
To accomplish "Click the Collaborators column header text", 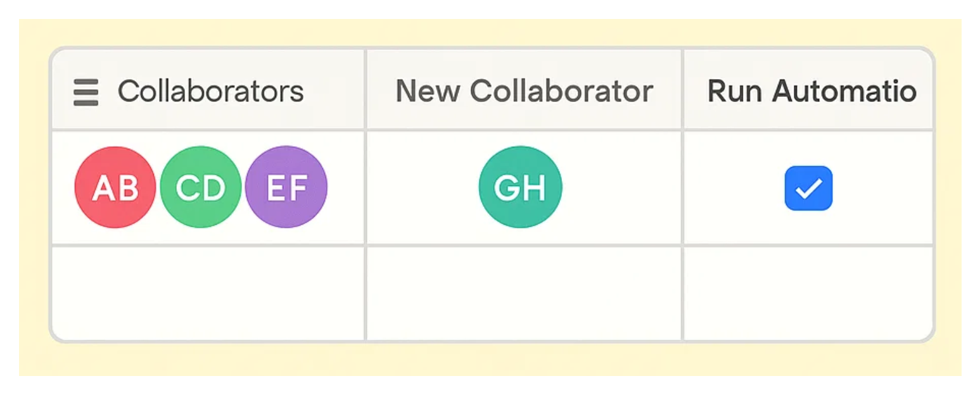I will [210, 91].
